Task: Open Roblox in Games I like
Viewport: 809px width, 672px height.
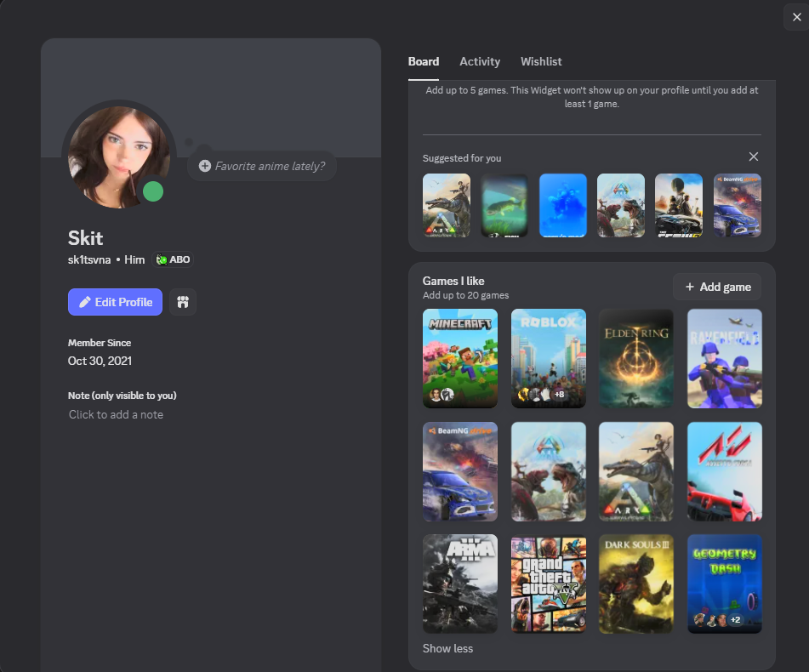Action: pyautogui.click(x=549, y=358)
